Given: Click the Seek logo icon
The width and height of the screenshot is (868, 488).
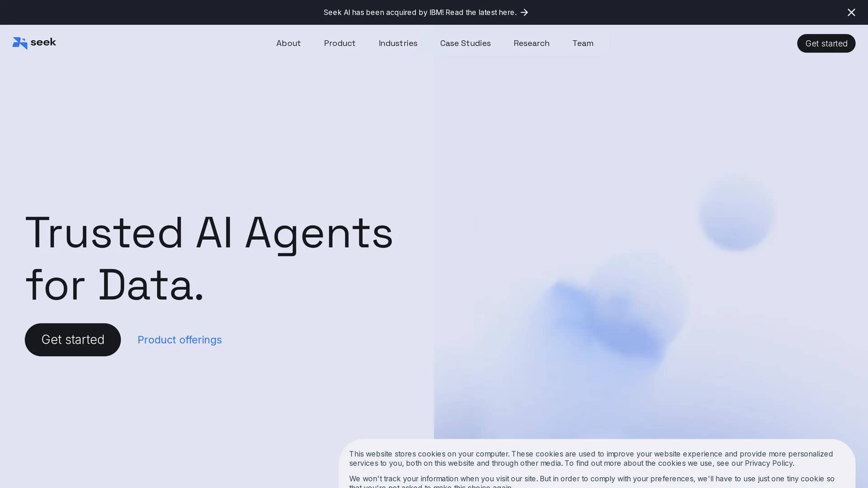Looking at the screenshot, I should click(20, 43).
